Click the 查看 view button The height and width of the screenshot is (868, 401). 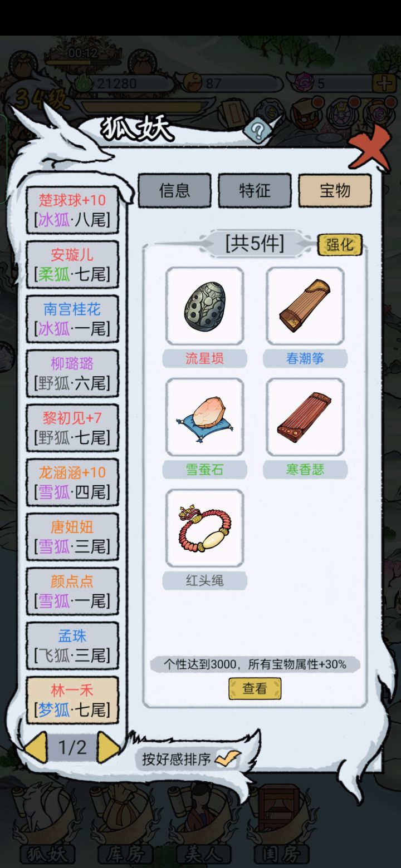point(255,689)
